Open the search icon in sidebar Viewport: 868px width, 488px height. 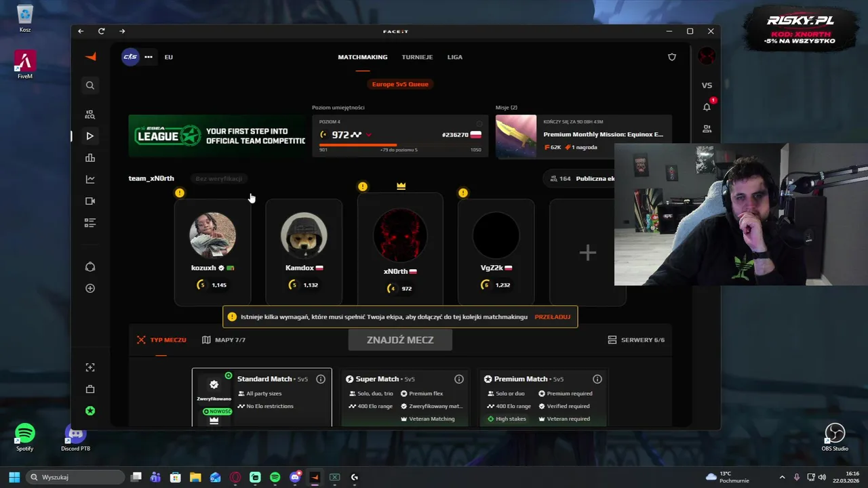[x=90, y=85]
